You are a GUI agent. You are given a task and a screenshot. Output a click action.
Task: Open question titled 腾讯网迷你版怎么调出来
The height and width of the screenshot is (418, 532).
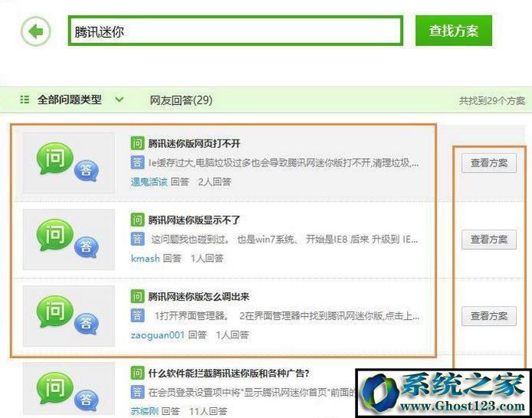click(199, 297)
